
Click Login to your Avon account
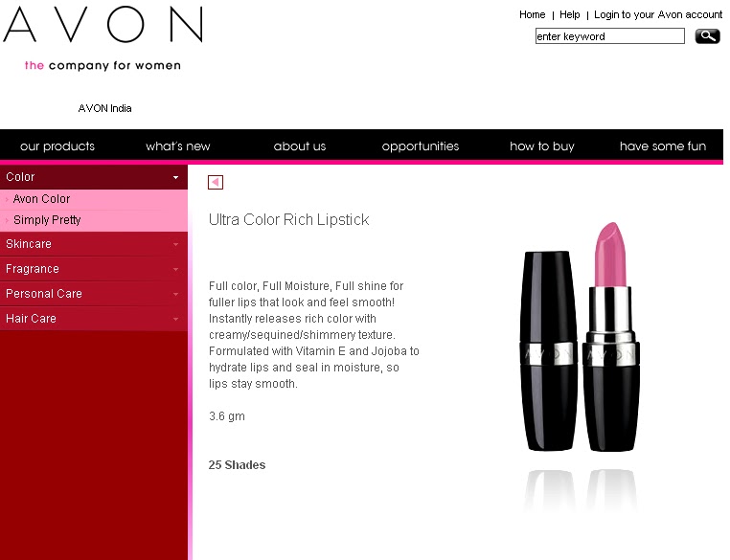tap(658, 15)
